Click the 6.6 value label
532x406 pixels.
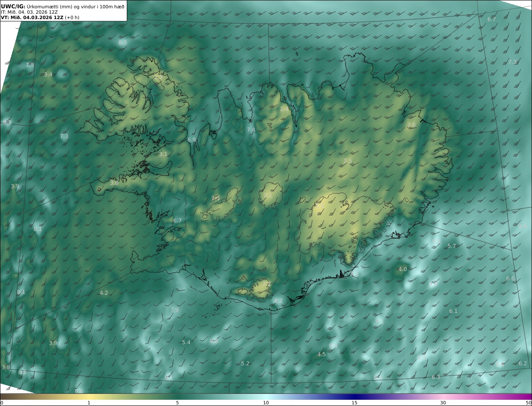coord(510,279)
